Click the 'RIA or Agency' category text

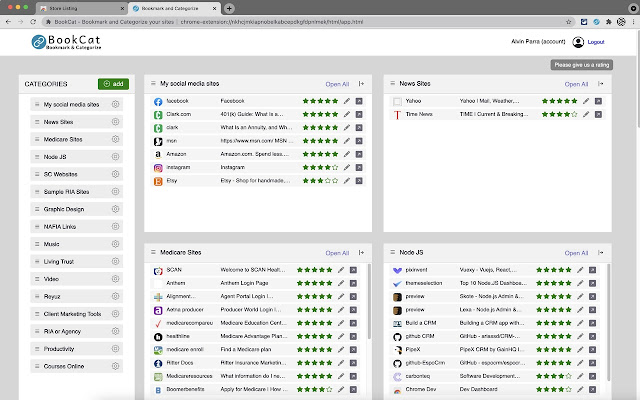pyautogui.click(x=62, y=331)
